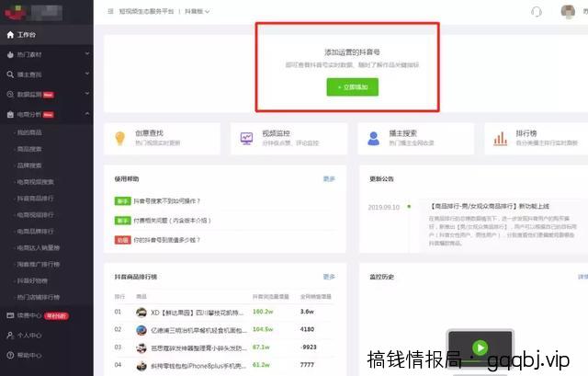The image size is (588, 376).
Task: Click the green 立即添加 button
Action: click(x=353, y=87)
